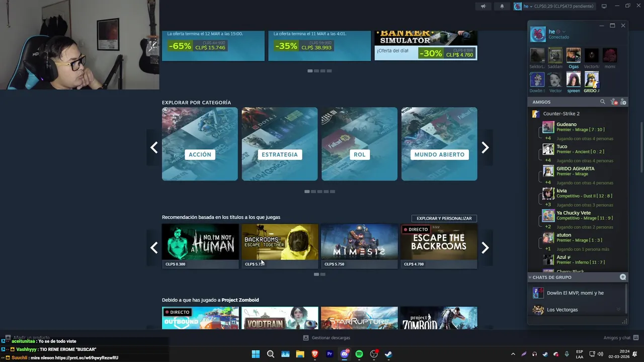Open Counter-Strike 2 game group icon
This screenshot has width=644, height=362.
click(536, 114)
